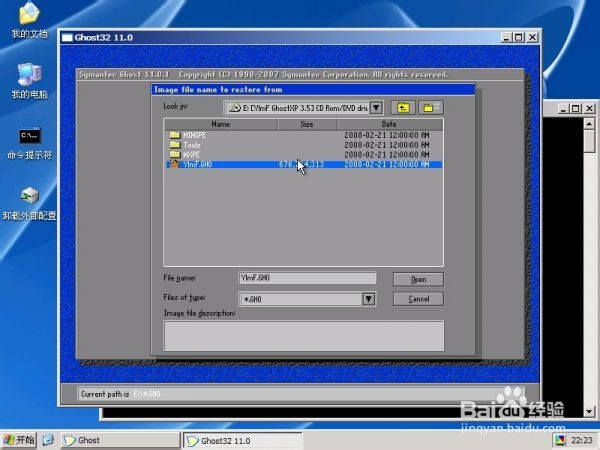The height and width of the screenshot is (450, 600).
Task: Sort by the Name column header
Action: coord(221,124)
